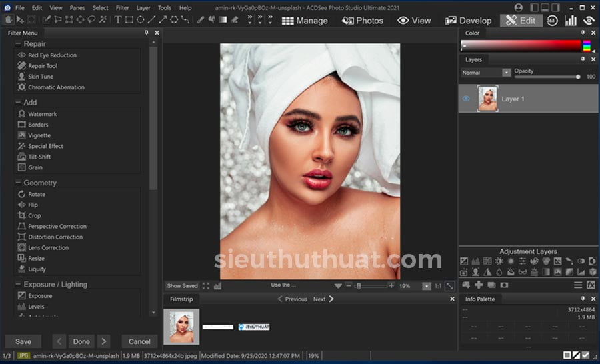
Task: Show the histogram icon below image
Action: pyautogui.click(x=218, y=286)
